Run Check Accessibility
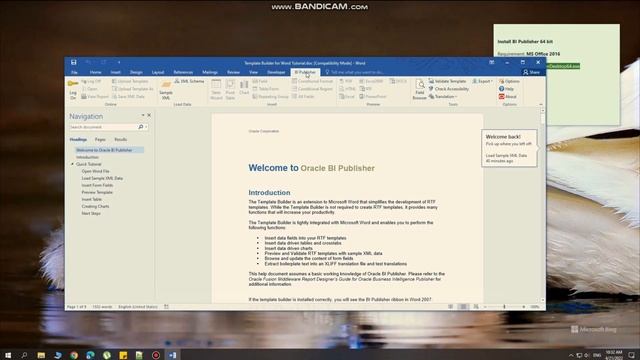Image resolution: width=640 pixels, height=360 pixels. pos(449,89)
